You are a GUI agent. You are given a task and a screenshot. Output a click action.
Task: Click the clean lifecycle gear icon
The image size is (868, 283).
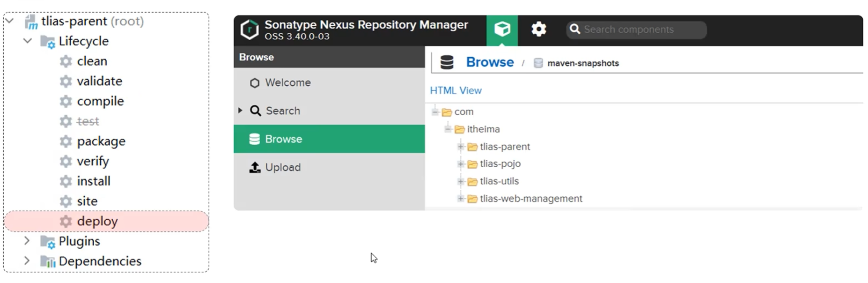[66, 61]
